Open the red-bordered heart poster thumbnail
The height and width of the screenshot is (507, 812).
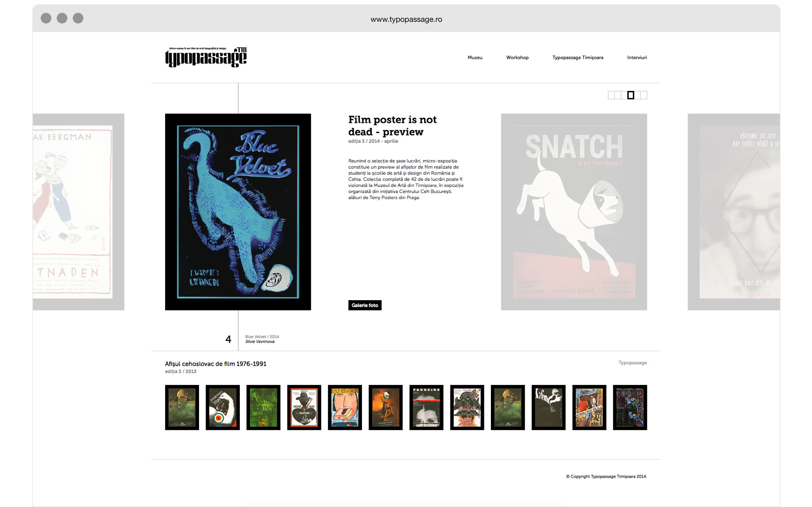[x=304, y=407]
